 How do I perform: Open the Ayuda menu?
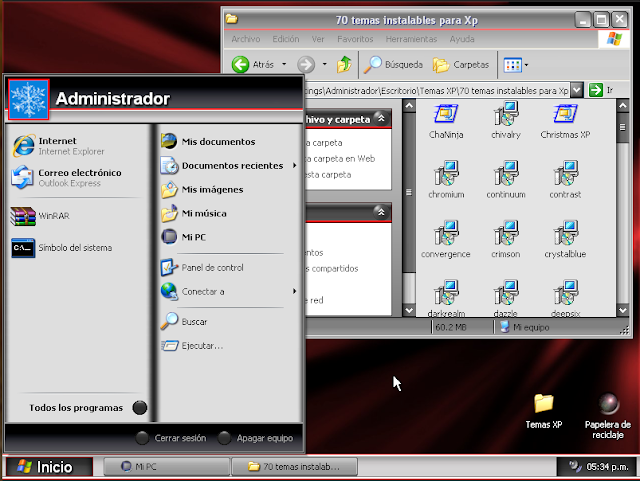[462, 39]
